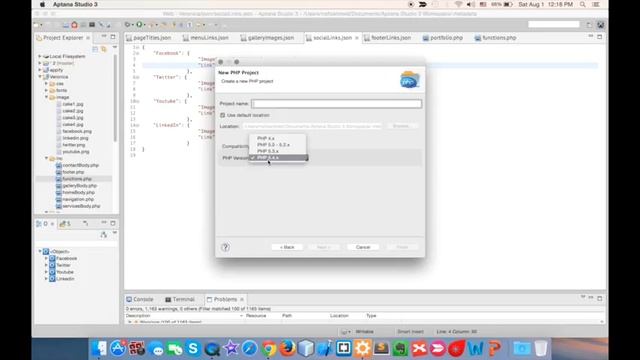This screenshot has width=640, height=360.
Task: Open contactBody.php in the tree
Action: coord(77,165)
